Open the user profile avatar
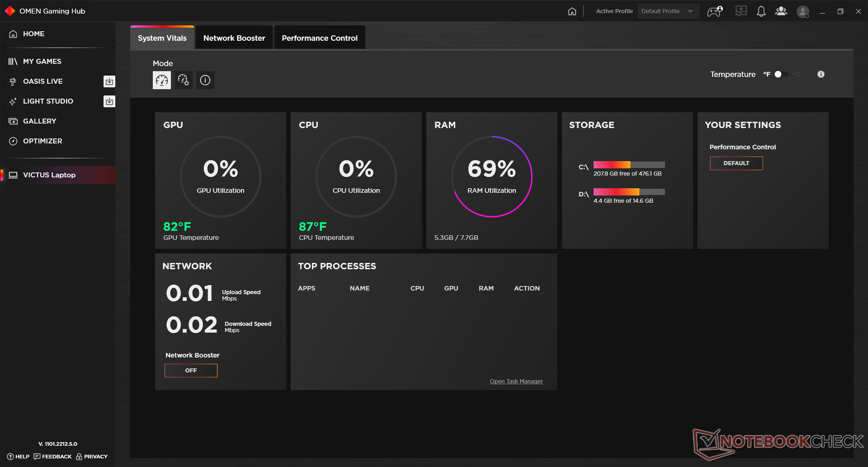This screenshot has width=868, height=467. 803,12
